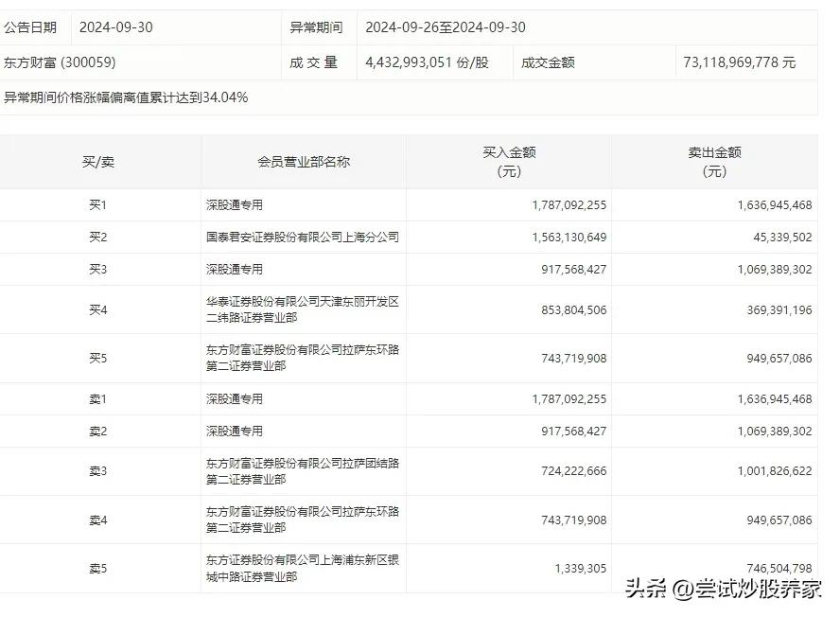Viewport: 840px width, 617px height.
Task: Click the 卖出金额(元) column header
Action: tap(714, 162)
